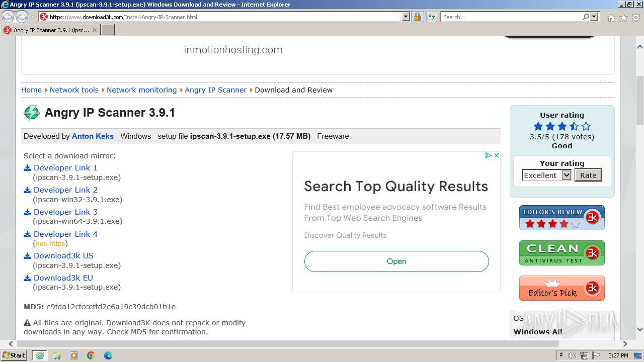This screenshot has height=362, width=644.
Task: Click Developer Link 1 download mirror
Action: (65, 168)
